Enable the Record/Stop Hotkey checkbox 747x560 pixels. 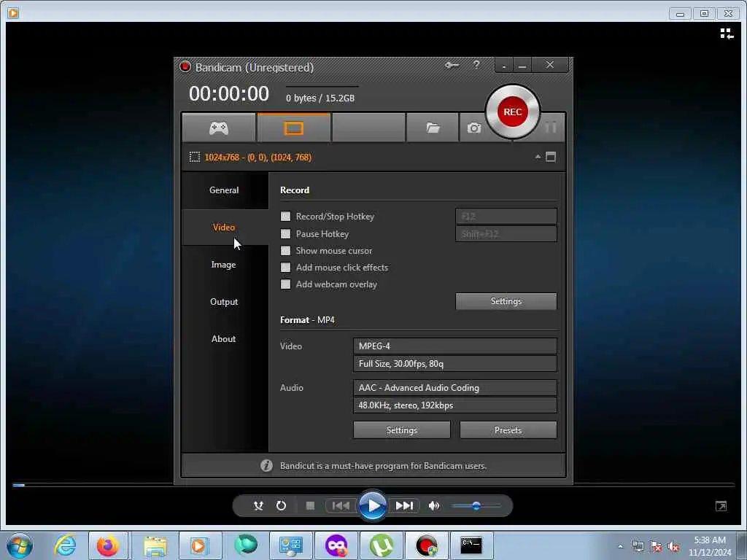[x=285, y=216]
